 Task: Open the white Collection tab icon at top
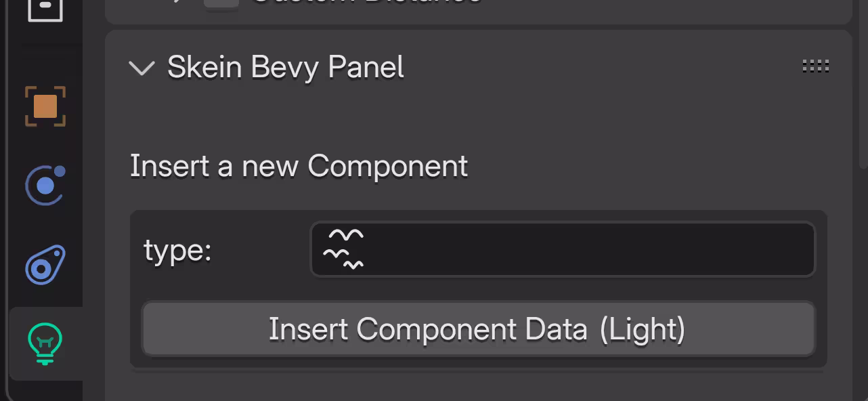45,8
